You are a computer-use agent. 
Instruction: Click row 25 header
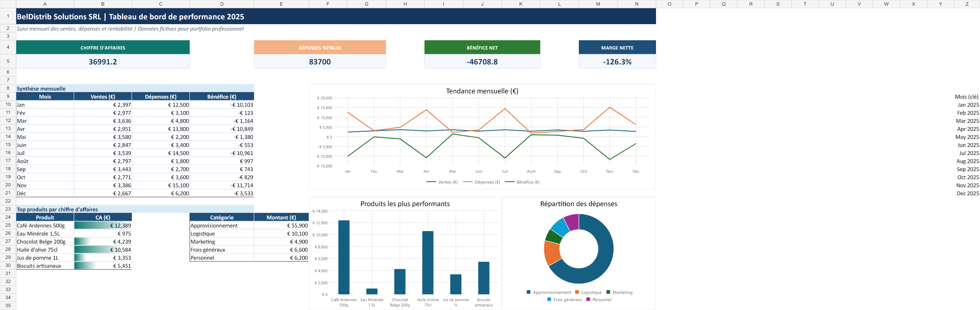tap(8, 225)
